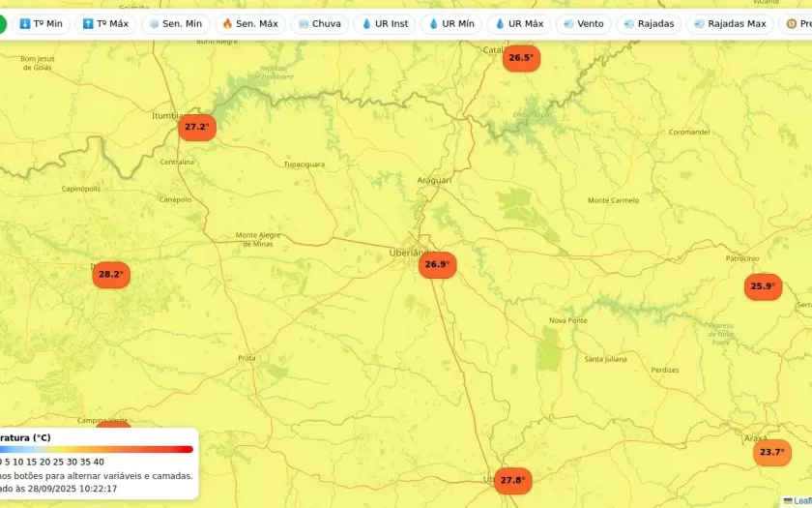
Task: Select the 28.2° temperature station marker
Action: (x=111, y=274)
